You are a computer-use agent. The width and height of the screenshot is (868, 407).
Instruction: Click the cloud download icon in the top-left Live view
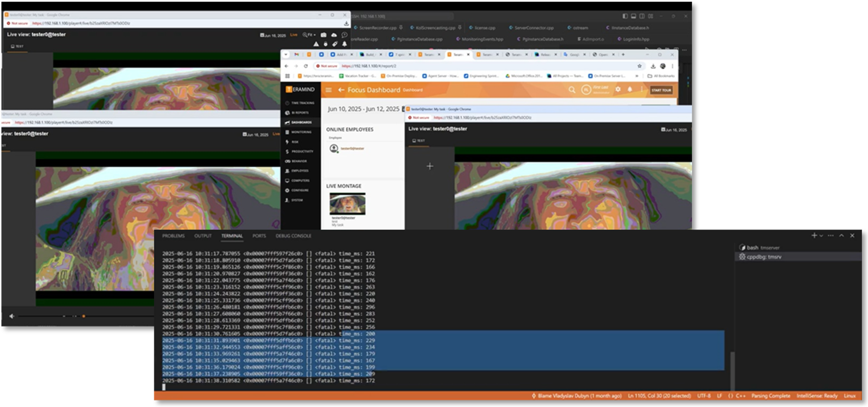click(x=334, y=35)
